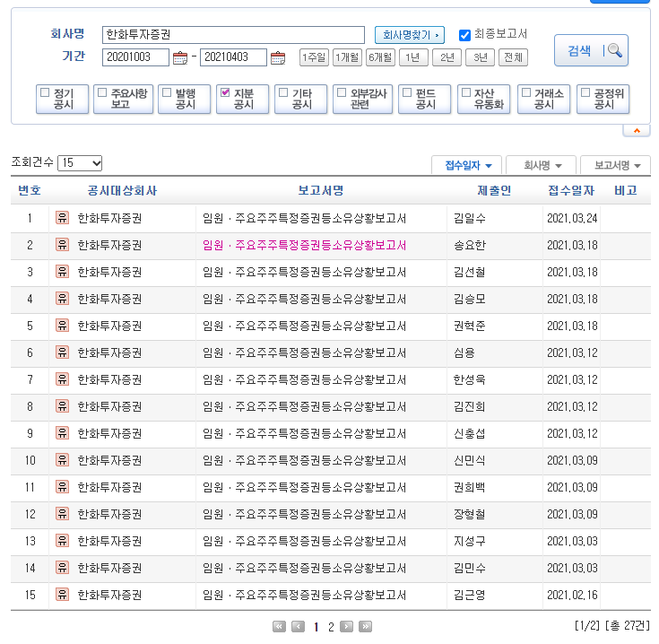Check the 주요사항보고 filter
659x644 pixels.
point(102,92)
